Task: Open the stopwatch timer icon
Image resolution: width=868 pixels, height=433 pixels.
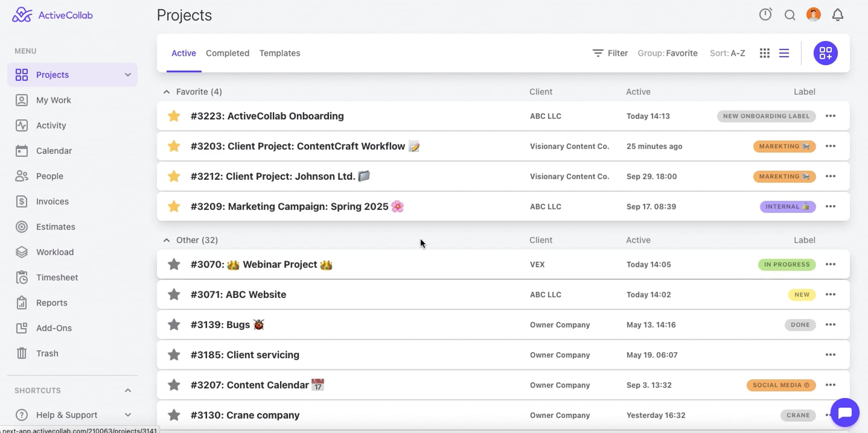Action: [765, 14]
